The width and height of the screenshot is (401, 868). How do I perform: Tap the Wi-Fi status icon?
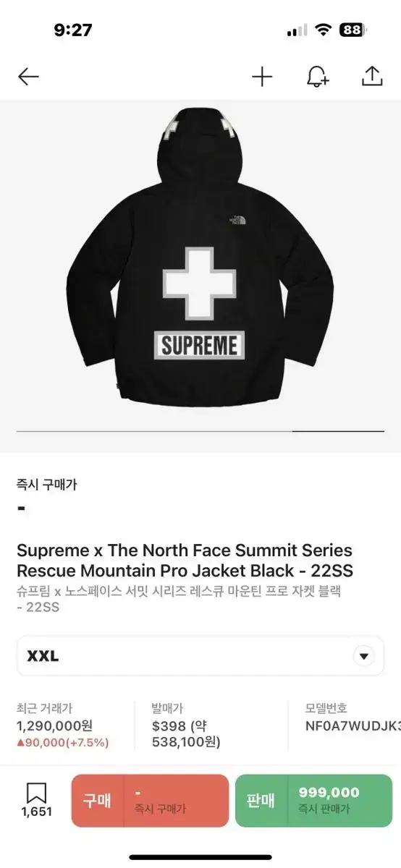point(324,30)
